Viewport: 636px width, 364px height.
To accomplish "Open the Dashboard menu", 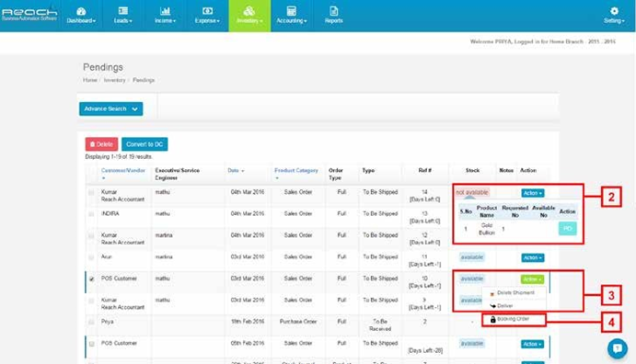I will click(x=81, y=16).
